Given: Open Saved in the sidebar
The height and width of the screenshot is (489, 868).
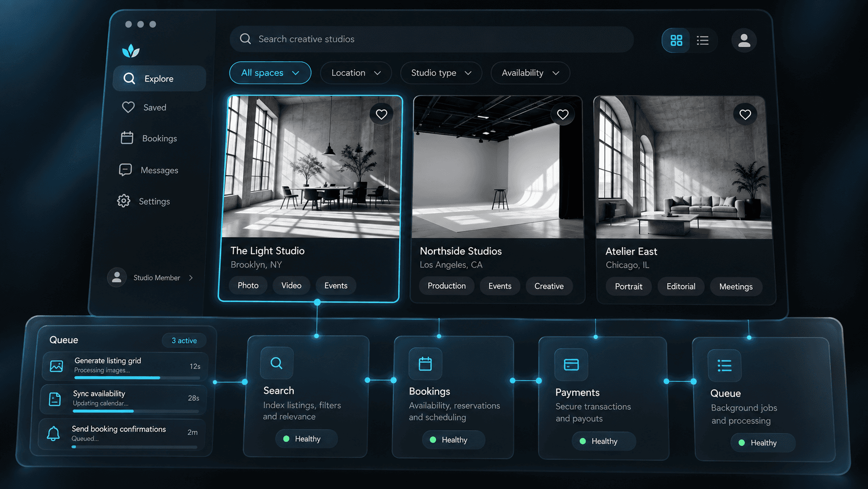Looking at the screenshot, I should [x=145, y=107].
